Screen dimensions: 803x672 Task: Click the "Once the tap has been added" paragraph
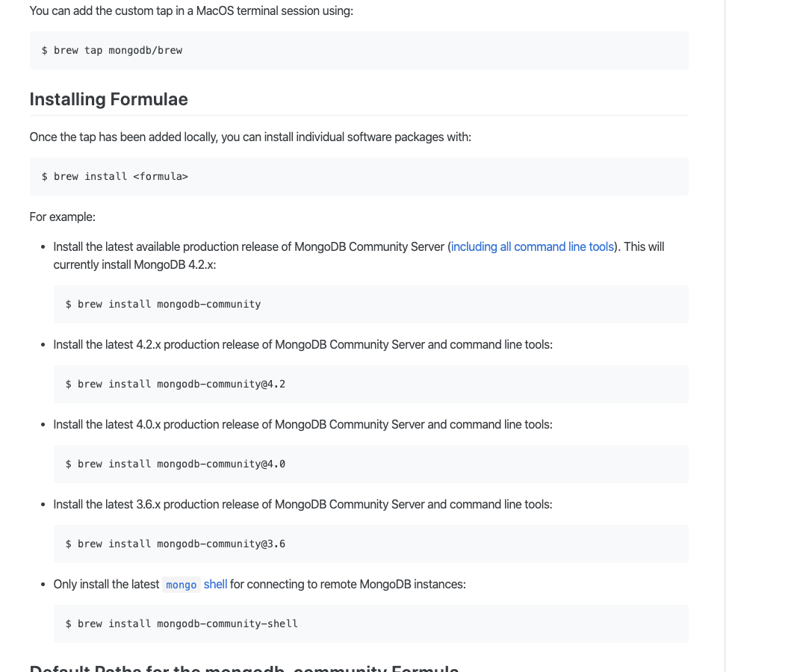coord(250,137)
